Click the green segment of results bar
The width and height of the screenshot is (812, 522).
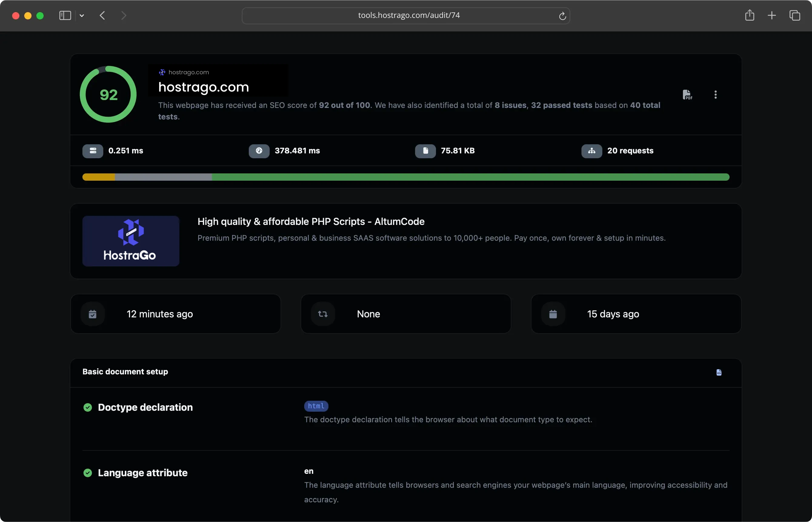(x=471, y=177)
